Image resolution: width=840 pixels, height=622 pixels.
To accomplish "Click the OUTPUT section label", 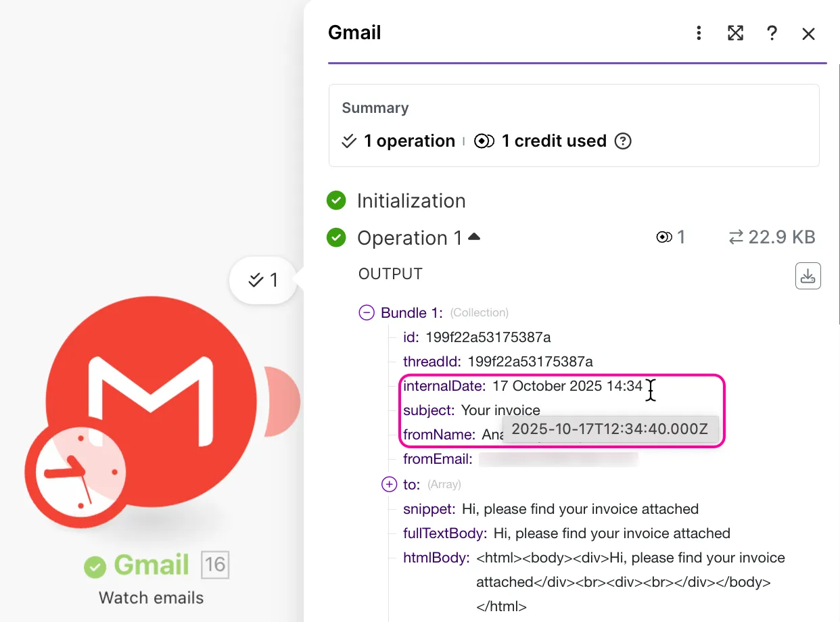I will pos(390,274).
